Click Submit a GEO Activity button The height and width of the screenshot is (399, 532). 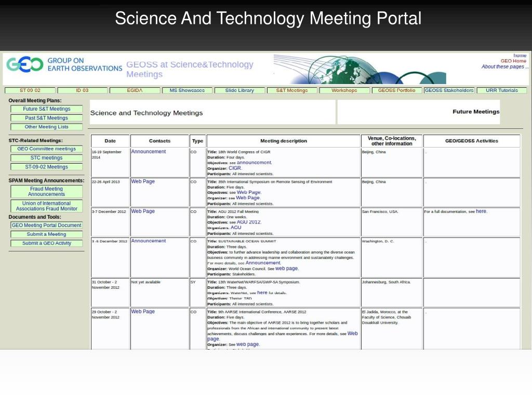46,243
